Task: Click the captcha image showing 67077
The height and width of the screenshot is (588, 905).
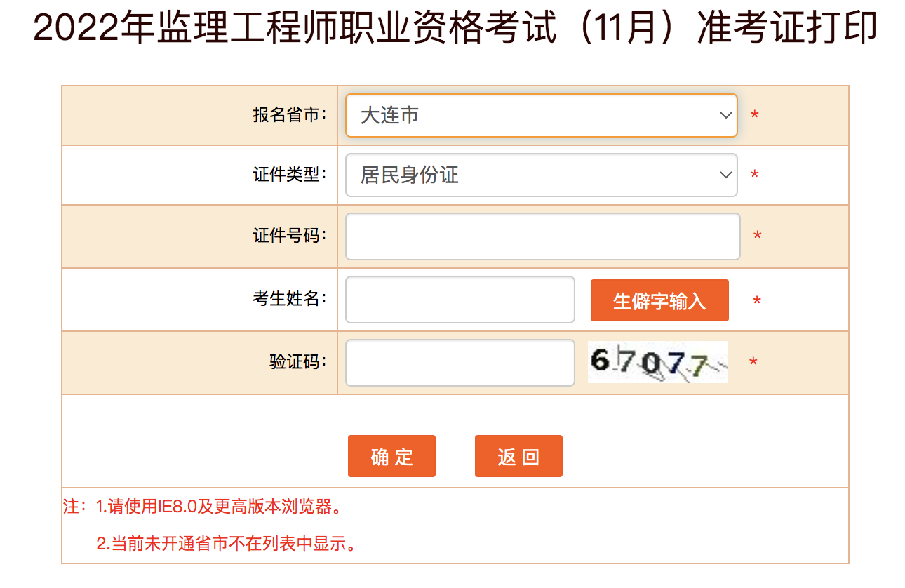Action: pyautogui.click(x=657, y=361)
